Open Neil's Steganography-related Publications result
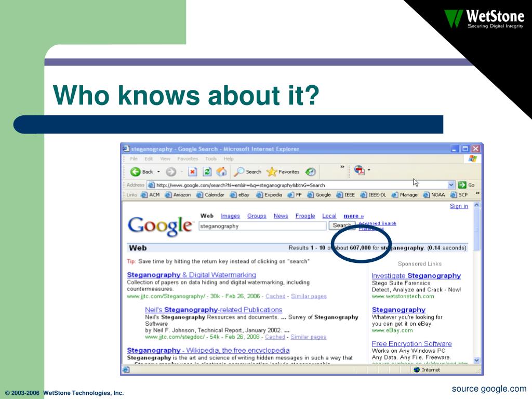Viewport: 532px width, 399px height. click(x=214, y=310)
